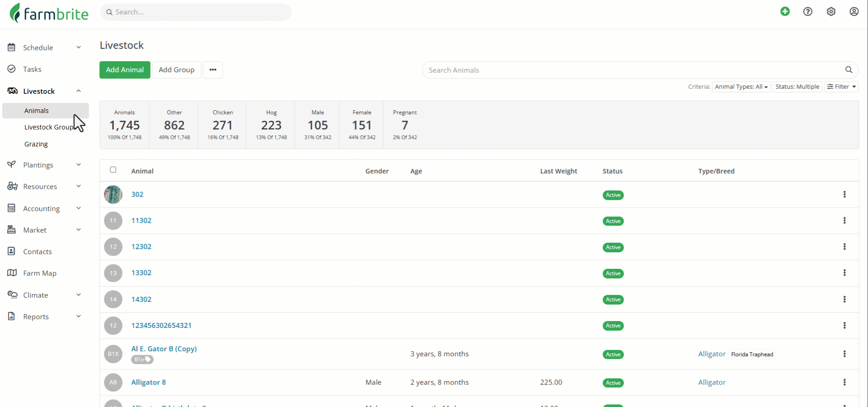Screen dimensions: 868x407
Task: Open row actions for Al E. Gator B (Copy)
Action: [x=845, y=354]
